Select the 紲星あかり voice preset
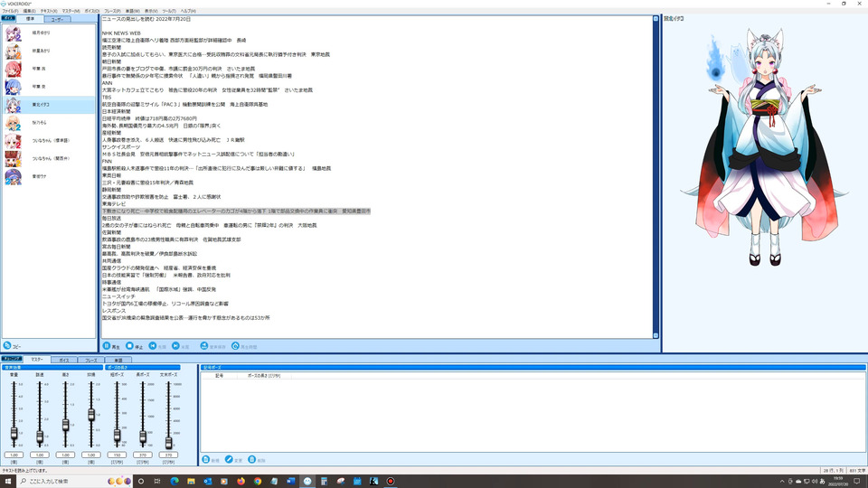 [x=49, y=51]
